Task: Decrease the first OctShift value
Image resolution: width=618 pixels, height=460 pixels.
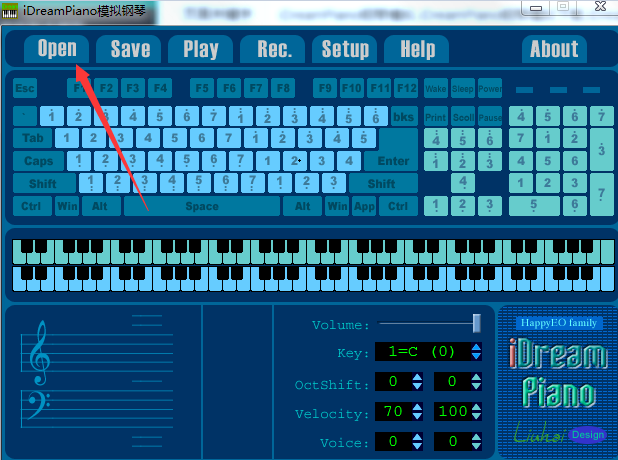Action: 417,386
